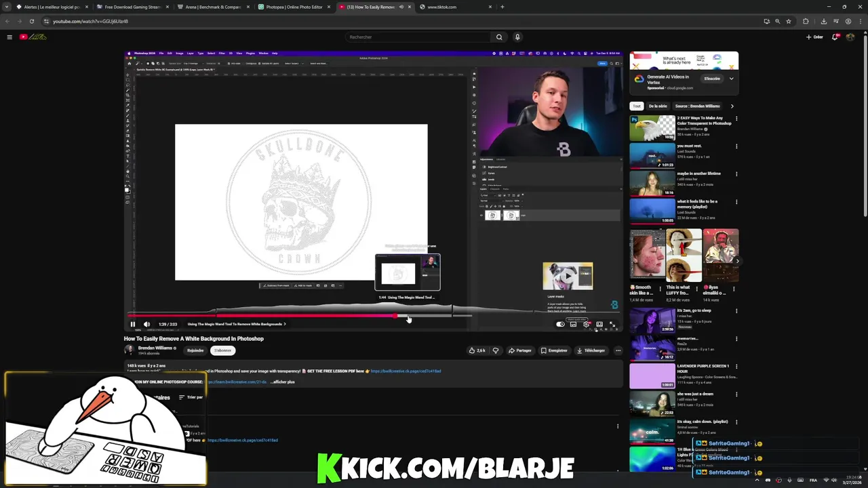868x488 pixels.
Task: Open Brendan Williams channel avatar
Action: point(129,350)
